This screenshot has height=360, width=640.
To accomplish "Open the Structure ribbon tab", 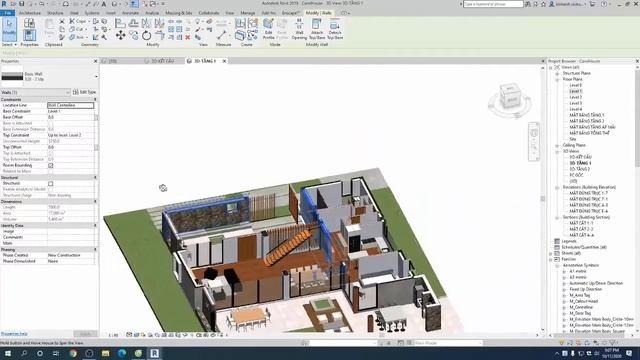I will point(55,13).
